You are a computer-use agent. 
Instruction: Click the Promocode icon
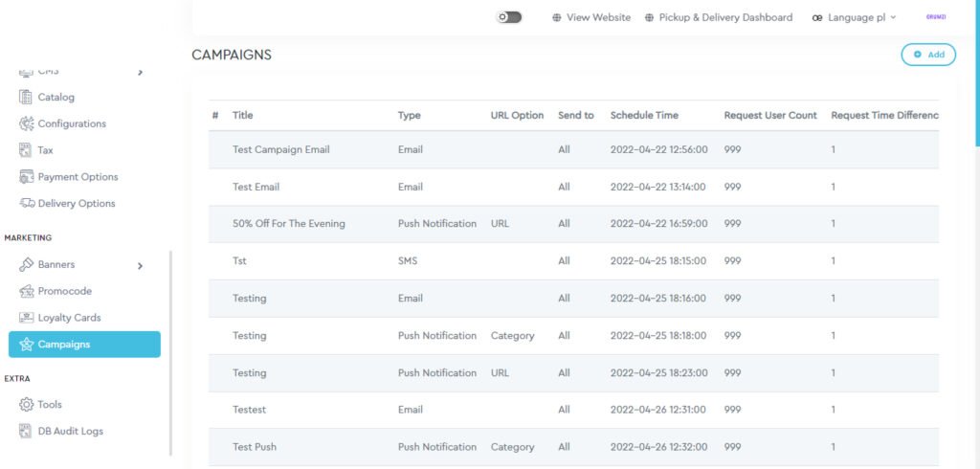26,291
